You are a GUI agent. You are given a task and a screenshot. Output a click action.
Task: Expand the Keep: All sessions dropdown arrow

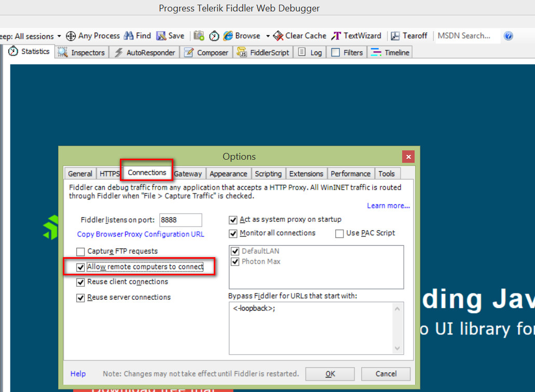(59, 36)
